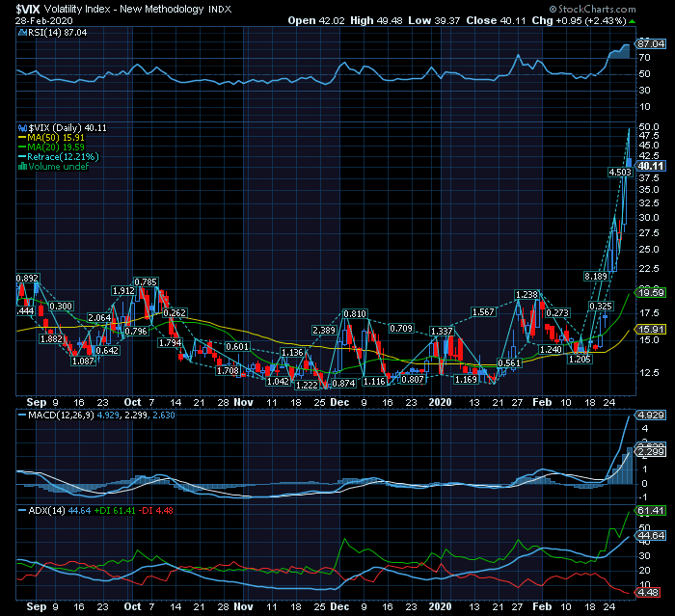Click the 47.5 price axis label

(x=649, y=136)
